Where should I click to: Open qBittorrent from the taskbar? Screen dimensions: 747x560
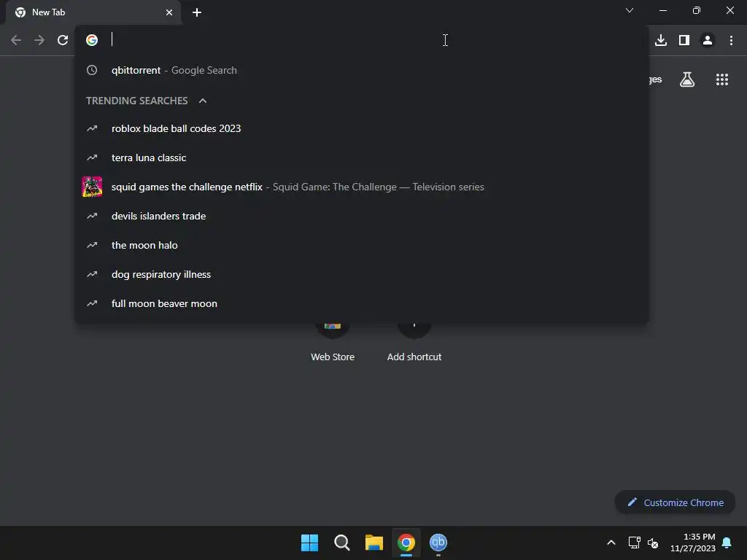pyautogui.click(x=438, y=542)
